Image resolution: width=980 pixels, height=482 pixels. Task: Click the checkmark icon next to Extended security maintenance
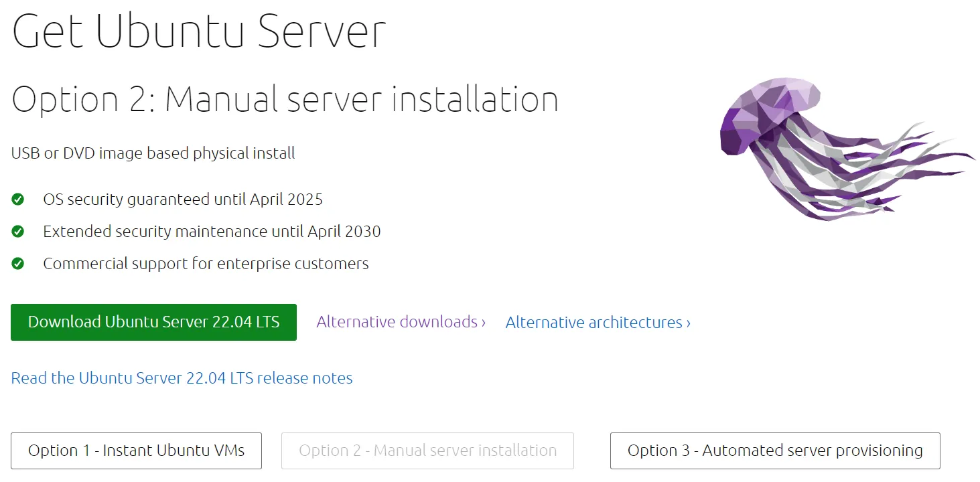click(x=18, y=231)
